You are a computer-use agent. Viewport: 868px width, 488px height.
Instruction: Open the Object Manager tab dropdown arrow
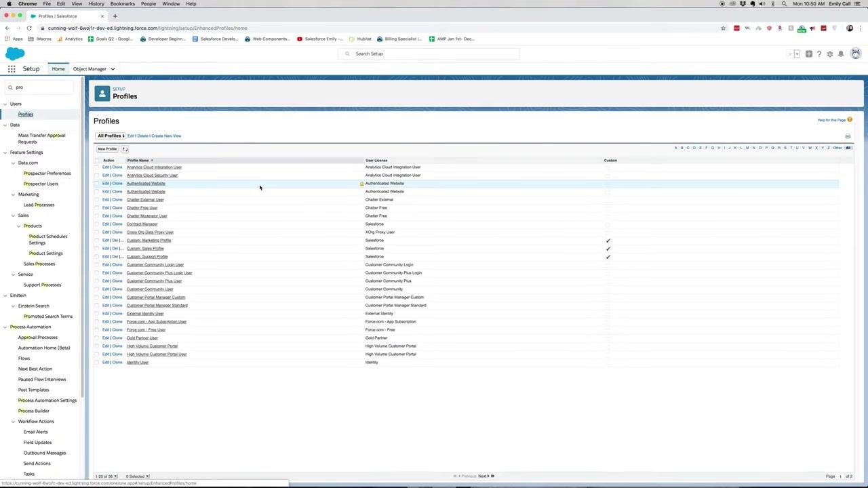(113, 68)
